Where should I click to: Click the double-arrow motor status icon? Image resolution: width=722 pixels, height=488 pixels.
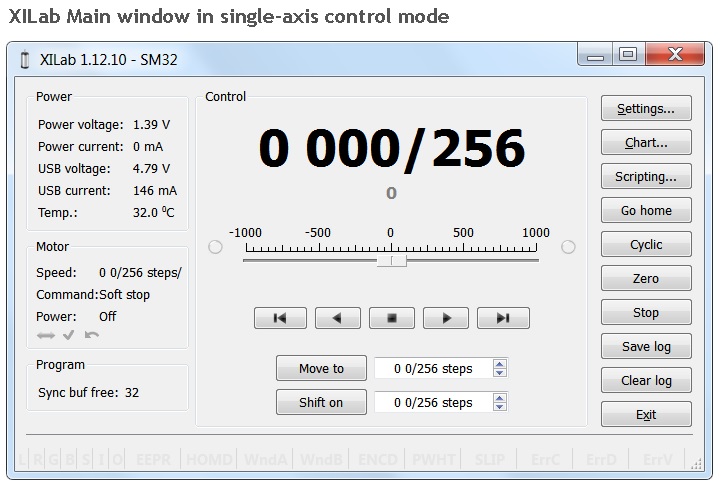(46, 335)
